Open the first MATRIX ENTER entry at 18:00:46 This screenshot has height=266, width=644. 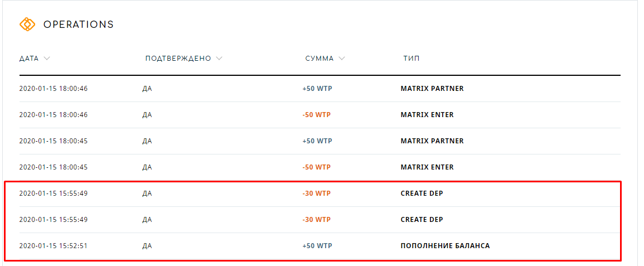click(427, 115)
